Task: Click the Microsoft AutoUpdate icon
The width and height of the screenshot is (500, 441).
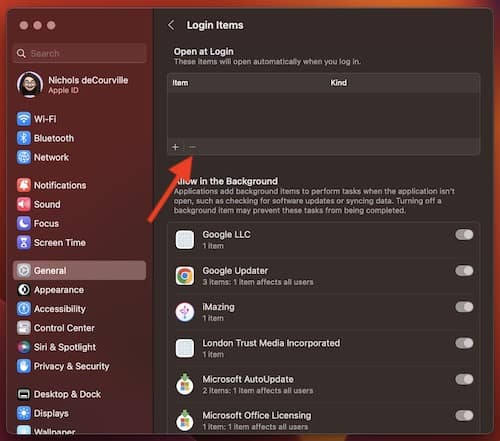Action: [185, 384]
